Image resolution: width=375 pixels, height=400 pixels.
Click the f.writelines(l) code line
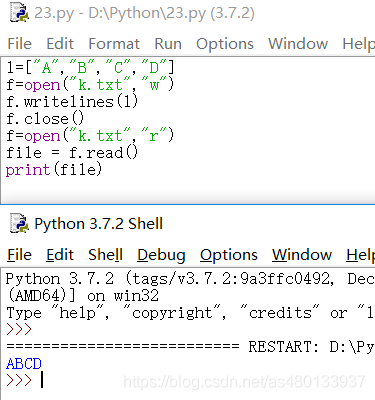coord(72,102)
